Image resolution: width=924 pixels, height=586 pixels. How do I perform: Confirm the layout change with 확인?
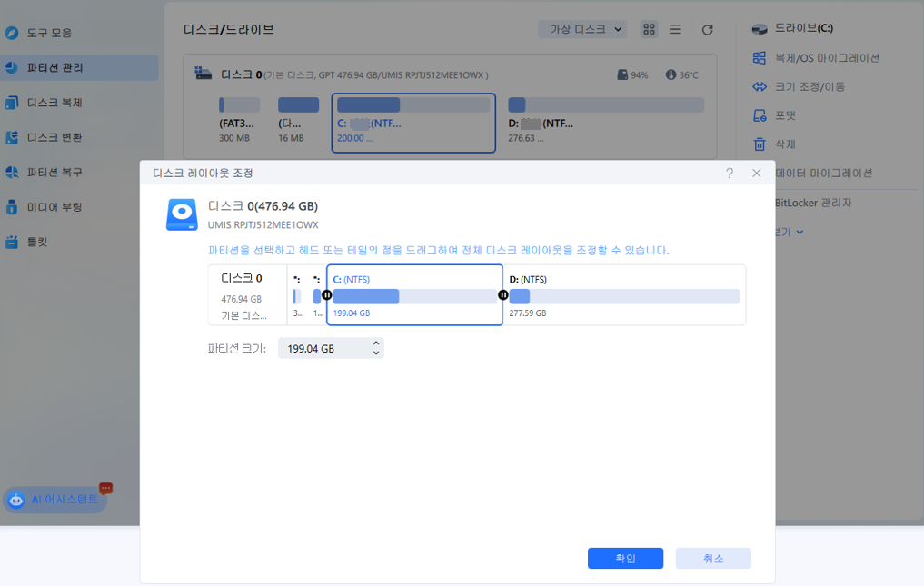625,558
